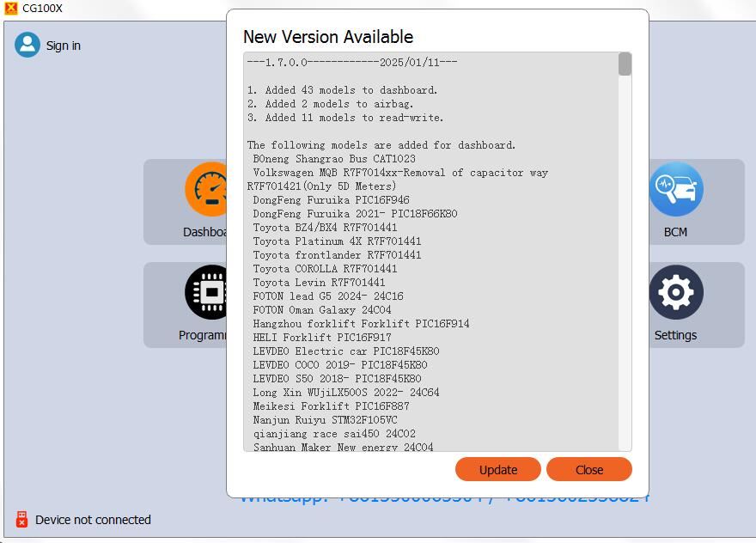Viewport: 756px width, 543px height.
Task: Click 'Long Xin WUjiLX500S 2022- 24C64' entry
Action: pos(346,393)
